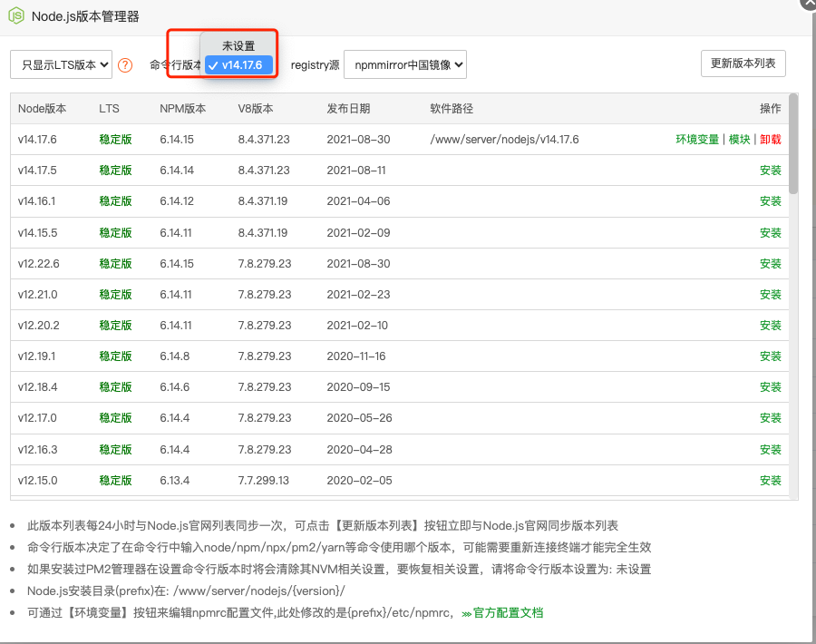Select 未设置 in the command line version dropdown
Screen dimensions: 816x644
coord(238,44)
